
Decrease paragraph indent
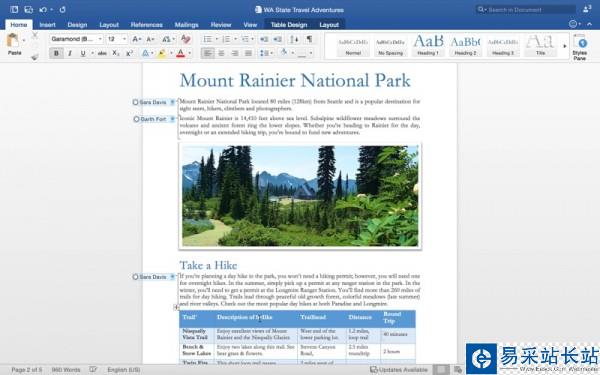264,39
